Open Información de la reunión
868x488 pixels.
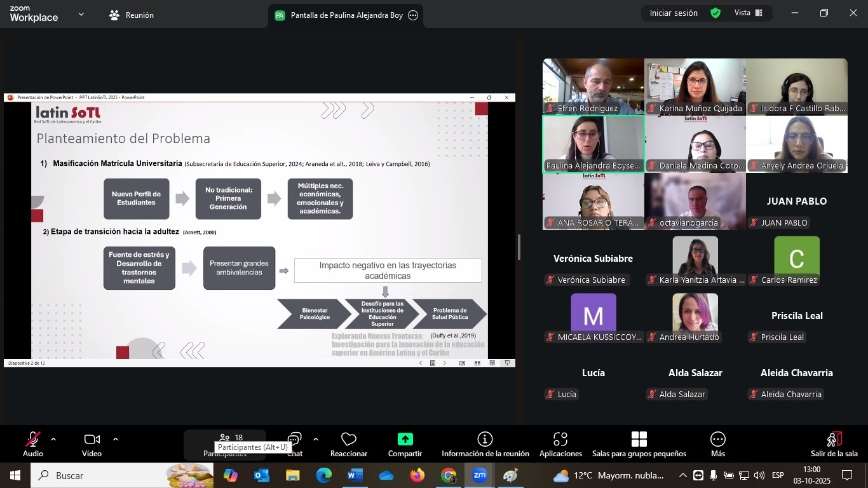point(485,444)
